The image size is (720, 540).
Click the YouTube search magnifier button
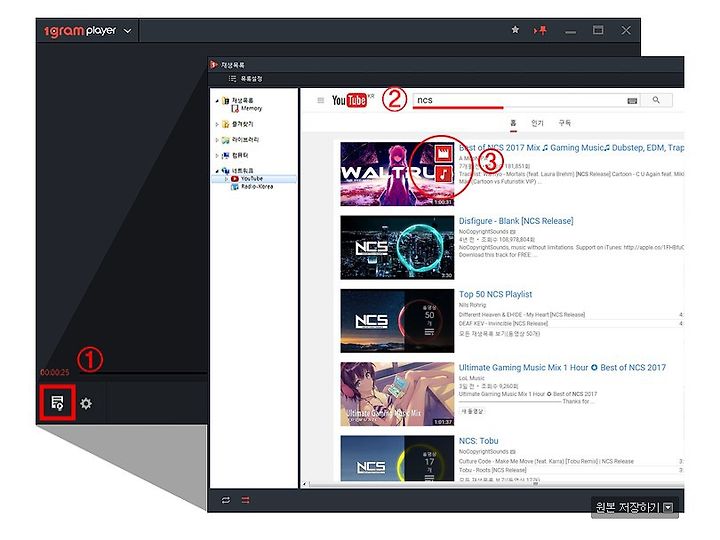coord(656,100)
